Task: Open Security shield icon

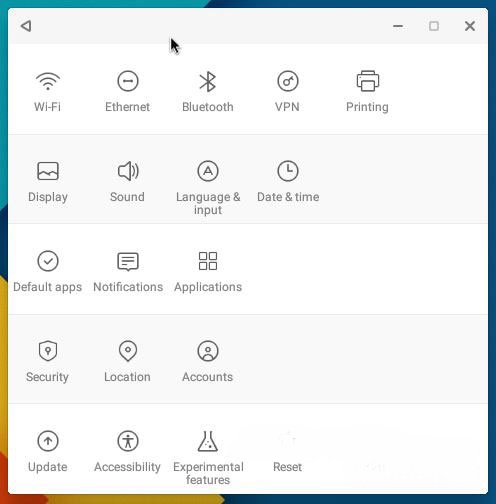Action: click(48, 351)
